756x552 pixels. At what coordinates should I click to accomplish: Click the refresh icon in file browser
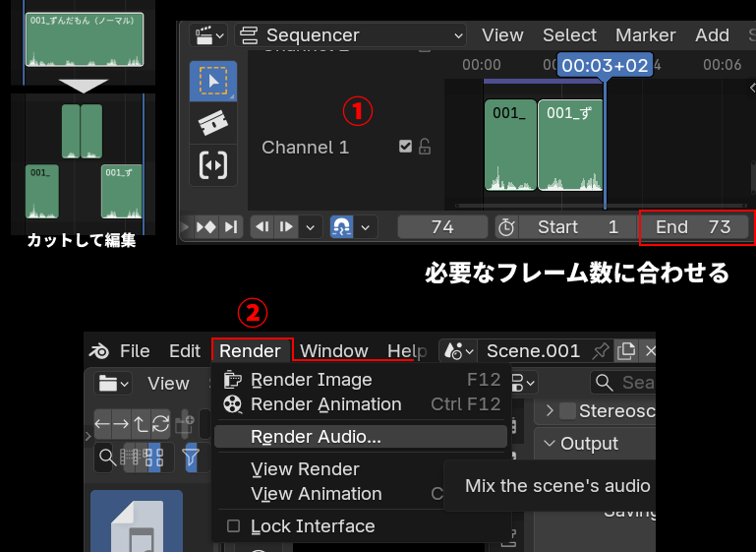coord(159,424)
